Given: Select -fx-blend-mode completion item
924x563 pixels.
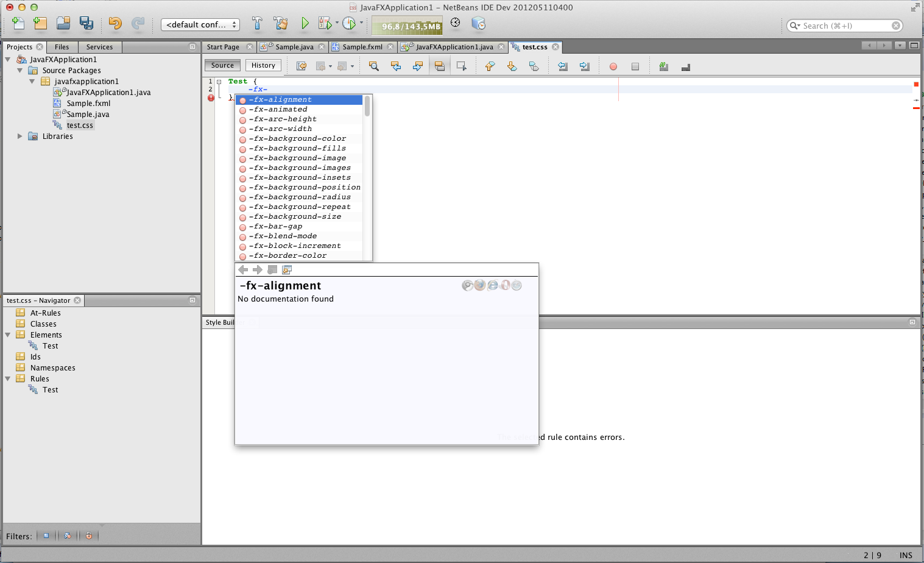Looking at the screenshot, I should pyautogui.click(x=299, y=236).
